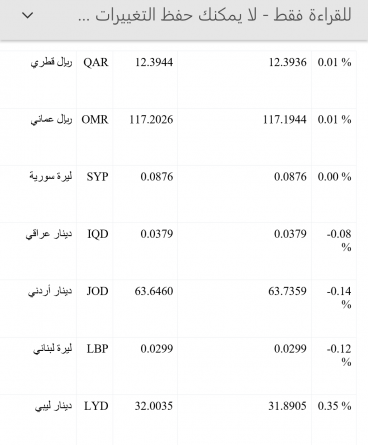Select the -0.14 % change cell

334,309
